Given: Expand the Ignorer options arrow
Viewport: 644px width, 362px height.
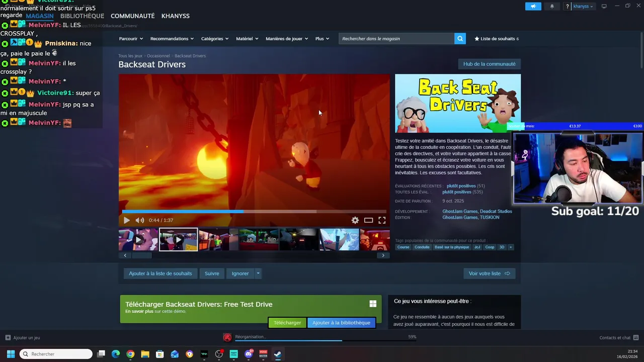Looking at the screenshot, I should tap(258, 274).
